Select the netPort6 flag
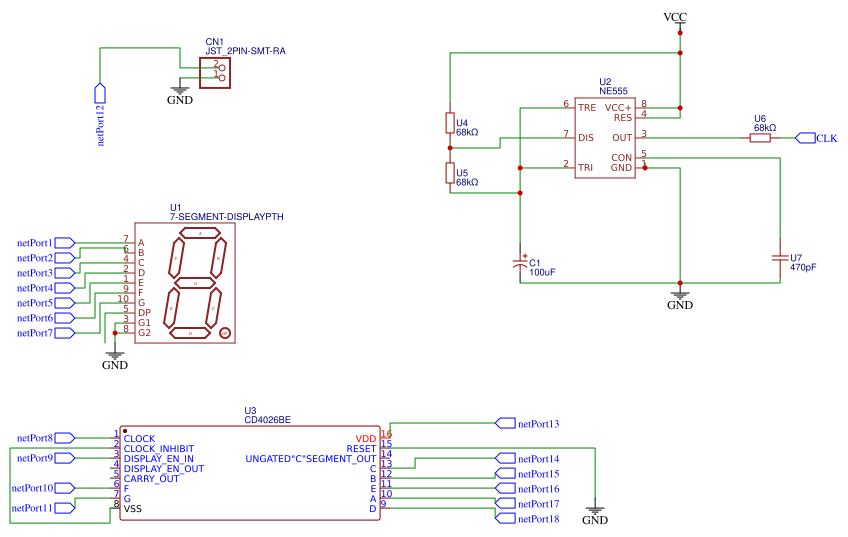Screen dimensions: 848x537 click(x=46, y=318)
